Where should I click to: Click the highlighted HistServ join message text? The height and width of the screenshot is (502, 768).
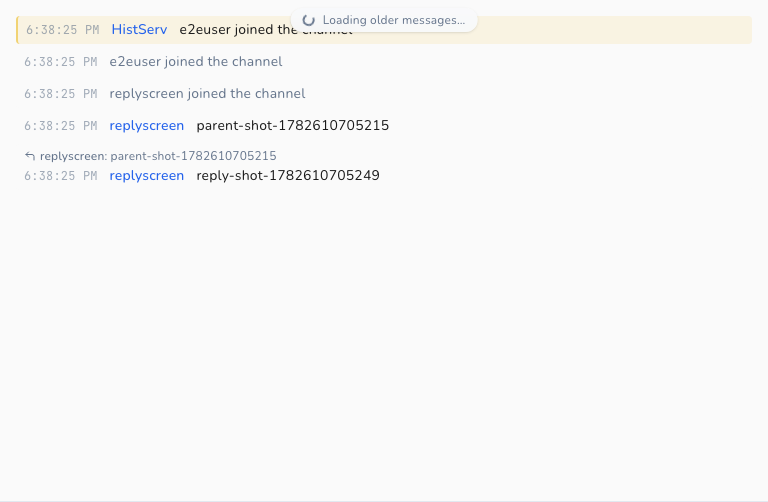click(266, 29)
